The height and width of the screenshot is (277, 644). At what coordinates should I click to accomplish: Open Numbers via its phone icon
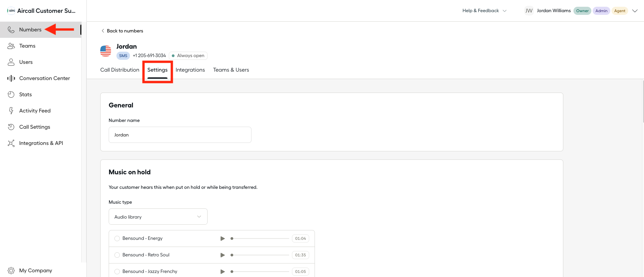coord(11,30)
